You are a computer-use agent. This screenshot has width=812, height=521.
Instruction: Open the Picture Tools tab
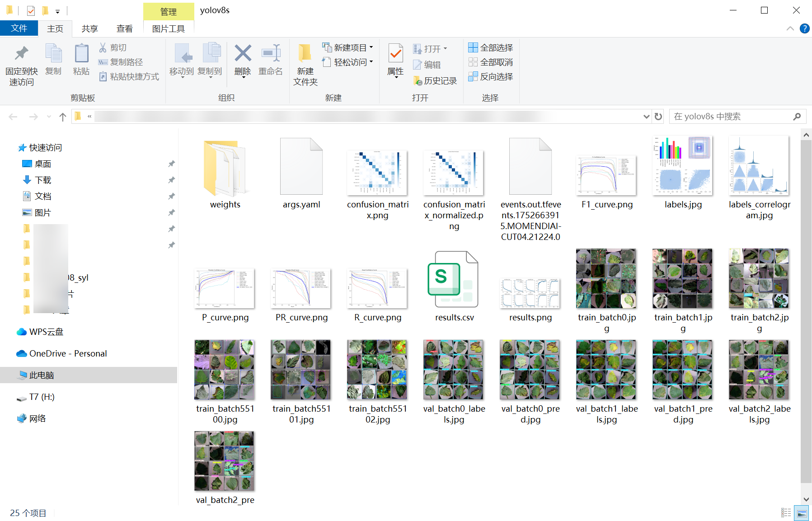(x=169, y=28)
